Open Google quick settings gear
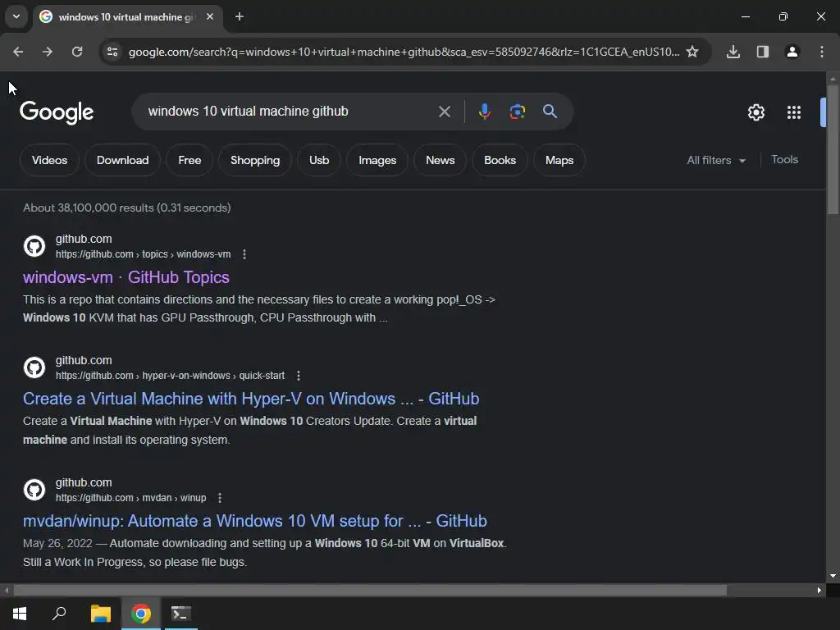Viewport: 840px width, 630px height. pyautogui.click(x=756, y=112)
